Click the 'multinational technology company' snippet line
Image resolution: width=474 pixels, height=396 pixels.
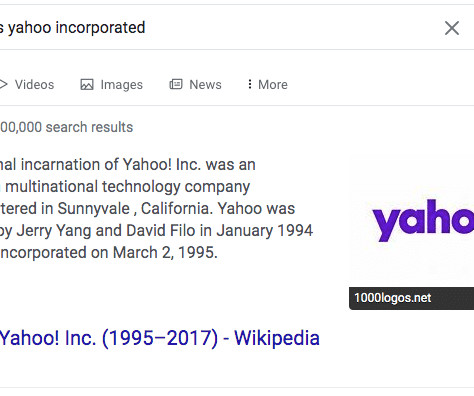click(x=128, y=187)
